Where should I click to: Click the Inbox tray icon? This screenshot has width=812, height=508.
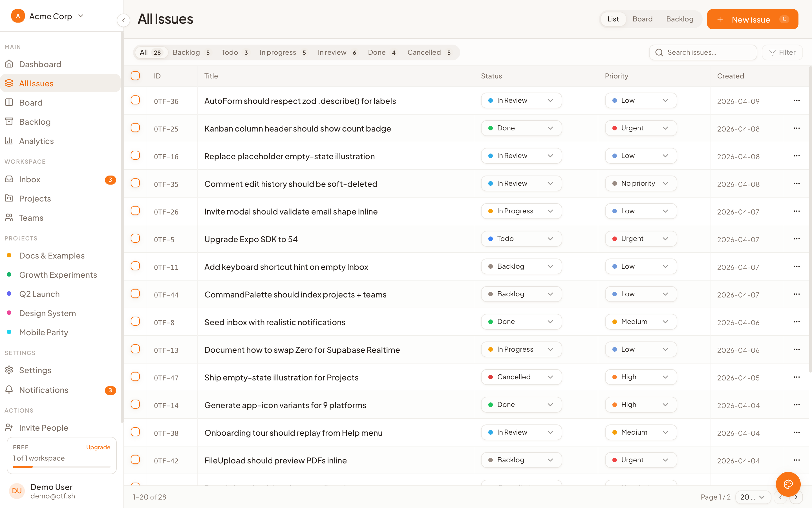pos(9,179)
